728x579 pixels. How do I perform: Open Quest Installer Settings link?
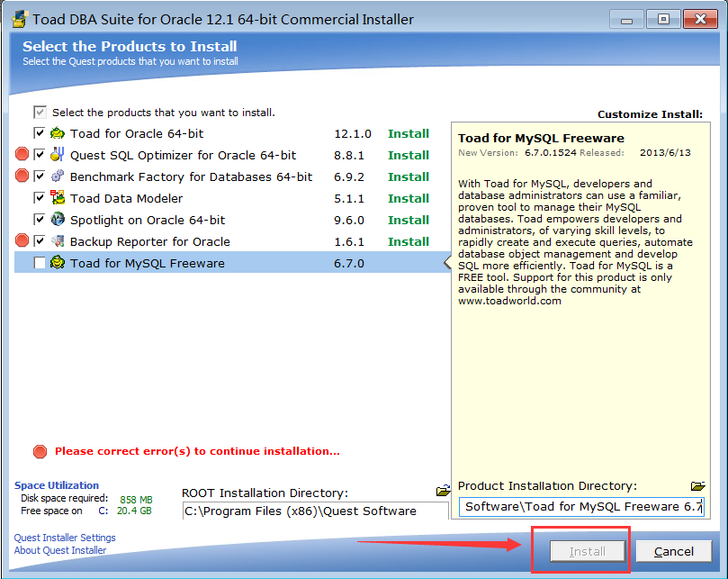click(65, 538)
